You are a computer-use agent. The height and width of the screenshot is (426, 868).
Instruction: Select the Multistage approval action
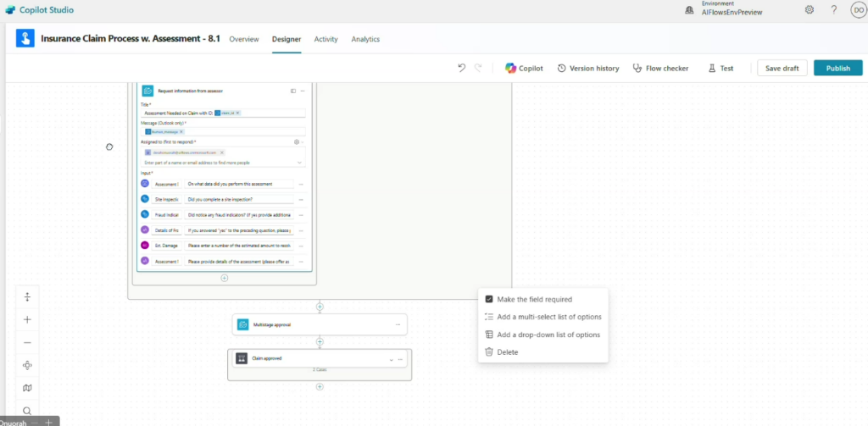point(320,324)
